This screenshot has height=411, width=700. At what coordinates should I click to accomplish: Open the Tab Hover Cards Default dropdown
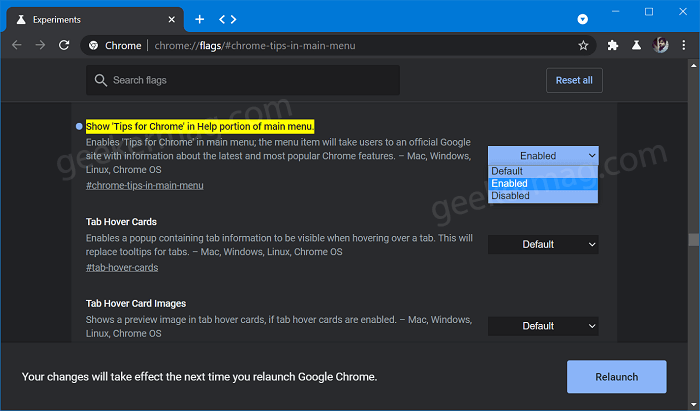[x=543, y=245]
